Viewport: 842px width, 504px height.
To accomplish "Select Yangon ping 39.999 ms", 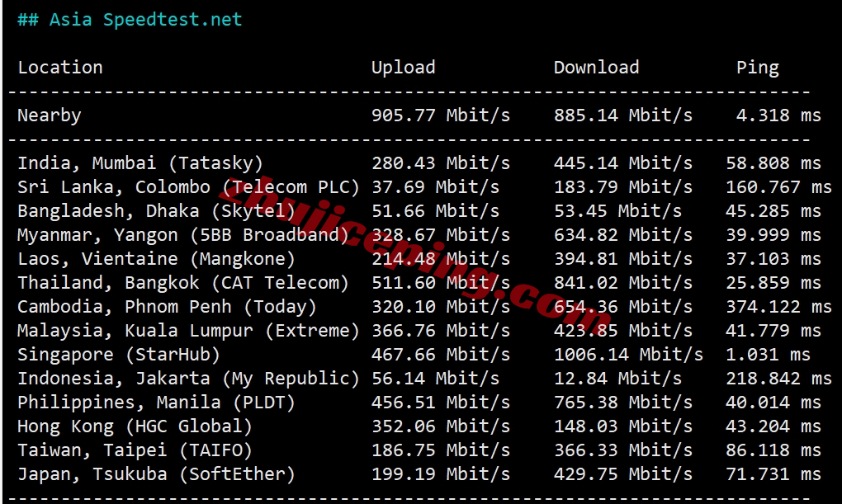I will pyautogui.click(x=773, y=235).
